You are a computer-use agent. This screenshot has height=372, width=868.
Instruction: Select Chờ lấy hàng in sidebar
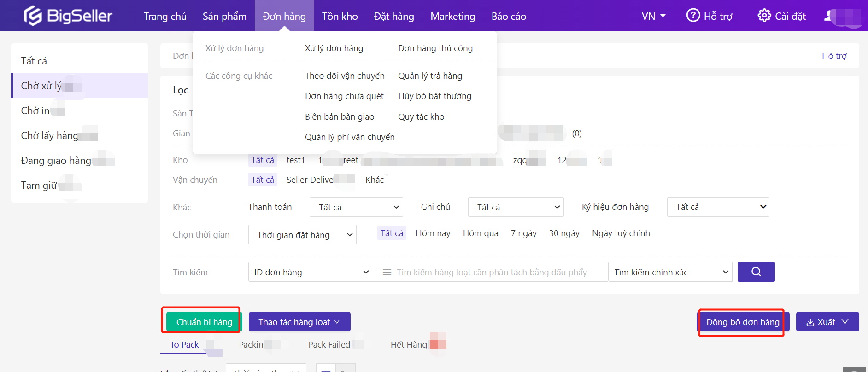49,136
